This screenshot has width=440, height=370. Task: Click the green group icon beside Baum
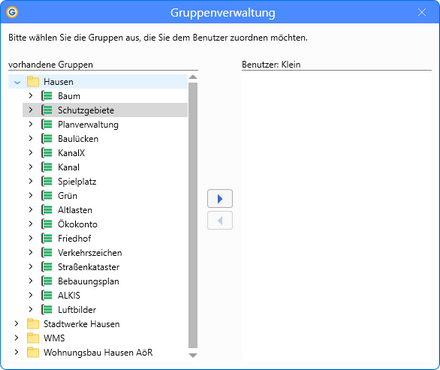pos(47,96)
